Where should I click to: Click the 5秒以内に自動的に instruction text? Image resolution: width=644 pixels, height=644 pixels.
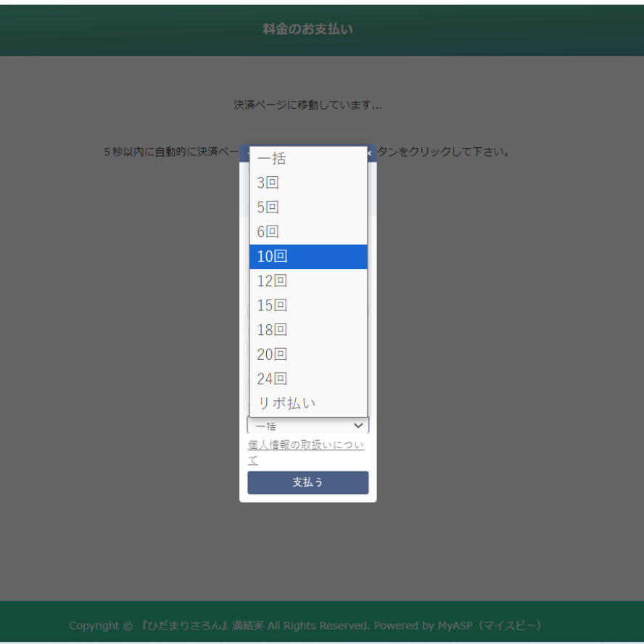point(171,152)
